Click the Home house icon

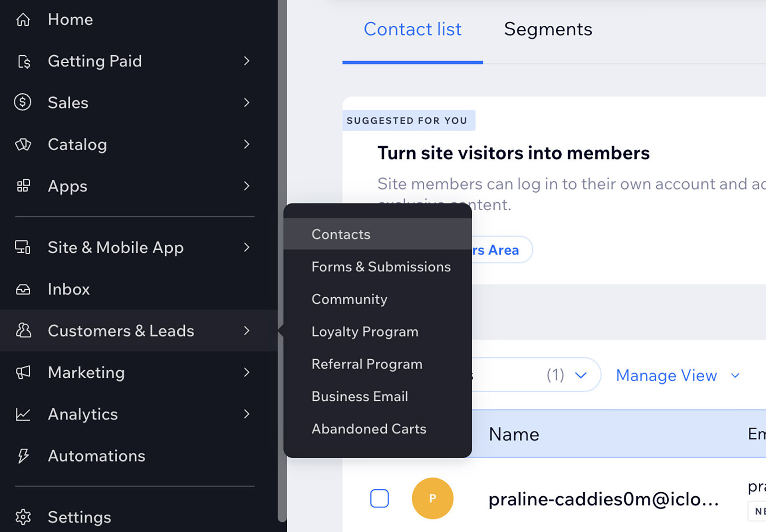point(23,20)
